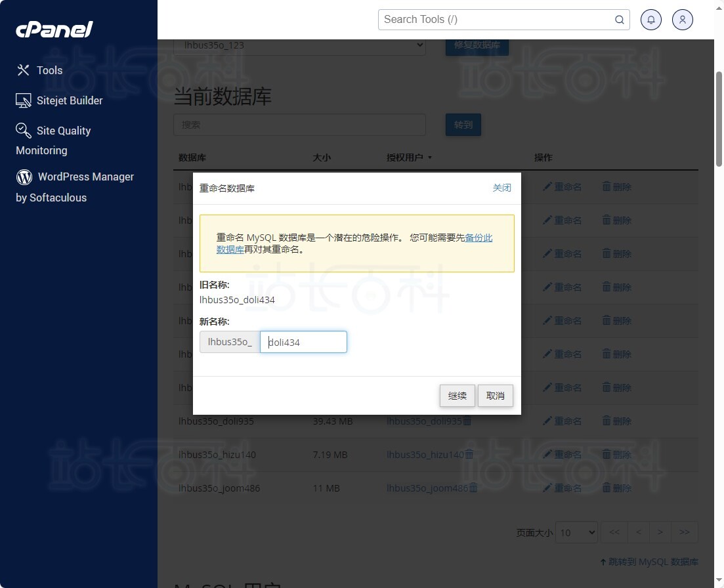
Task: Click 继续 to confirm the database rename
Action: coord(457,396)
